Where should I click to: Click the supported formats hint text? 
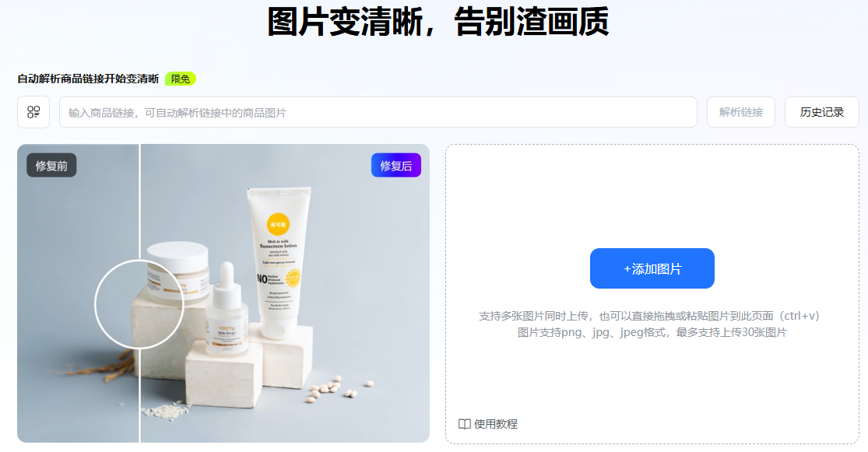[x=652, y=332]
